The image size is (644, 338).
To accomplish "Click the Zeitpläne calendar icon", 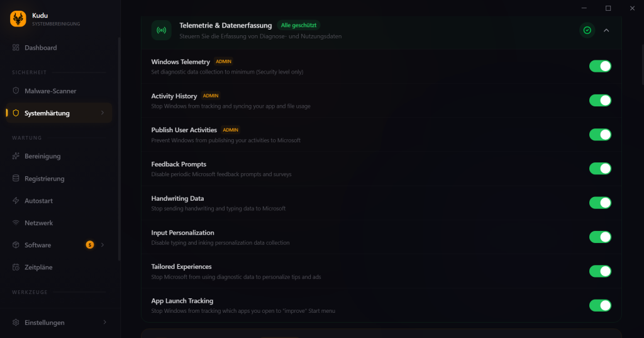I will click(x=16, y=267).
